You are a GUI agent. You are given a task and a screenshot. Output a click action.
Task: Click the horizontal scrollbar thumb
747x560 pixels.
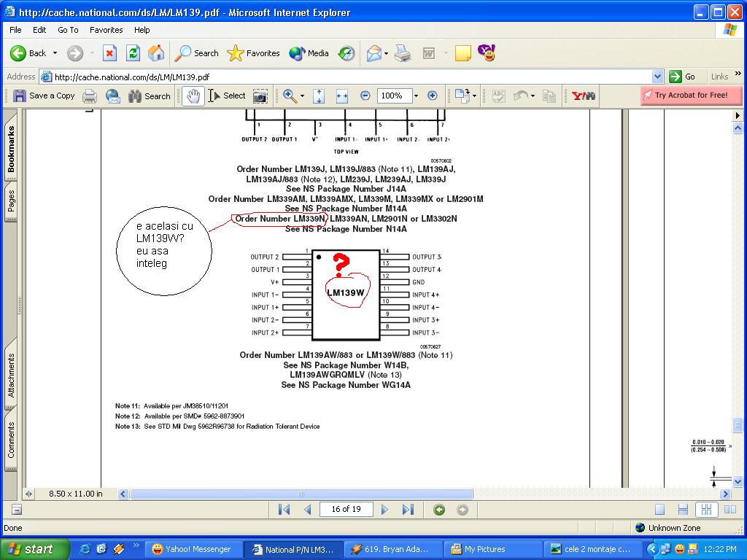click(x=301, y=494)
